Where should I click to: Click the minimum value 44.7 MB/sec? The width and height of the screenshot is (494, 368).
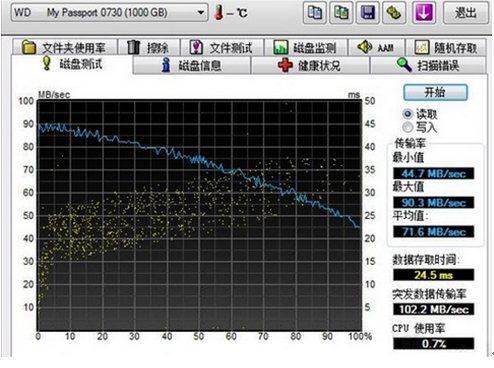pyautogui.click(x=433, y=173)
